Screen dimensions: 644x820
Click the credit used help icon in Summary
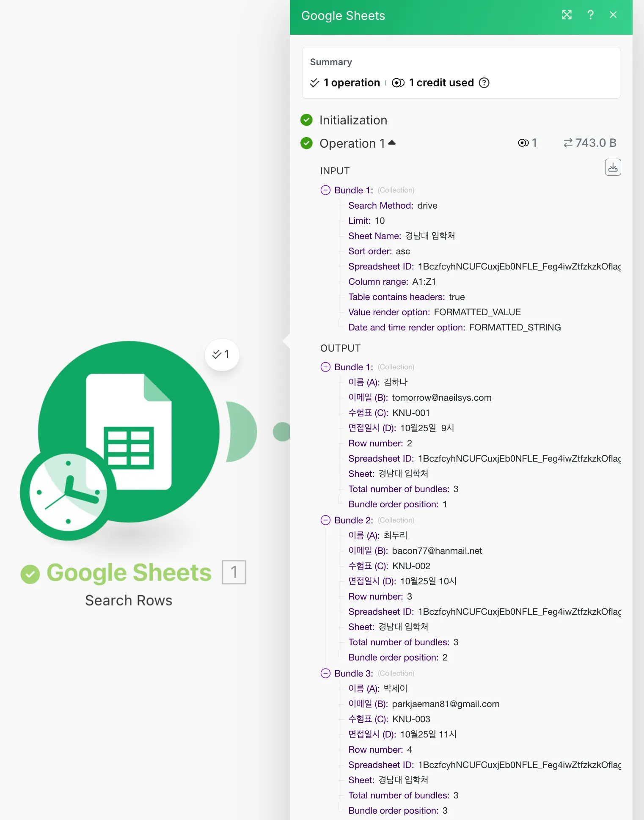click(x=484, y=83)
